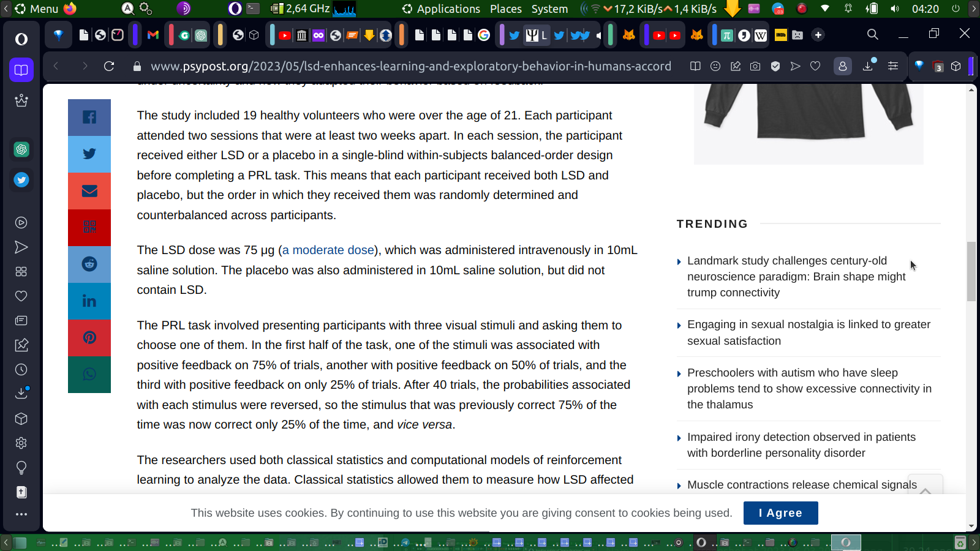Open Downloads from the sidebar

21,393
